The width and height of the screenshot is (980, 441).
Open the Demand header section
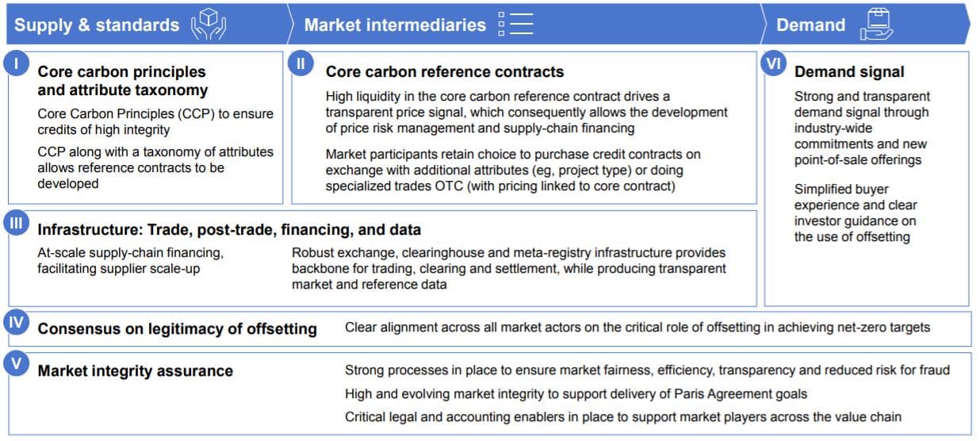tap(864, 24)
